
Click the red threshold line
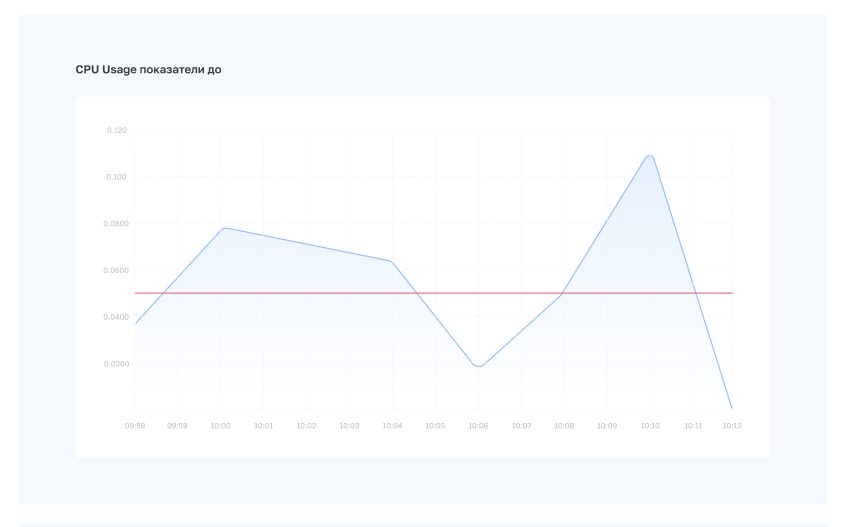click(433, 293)
